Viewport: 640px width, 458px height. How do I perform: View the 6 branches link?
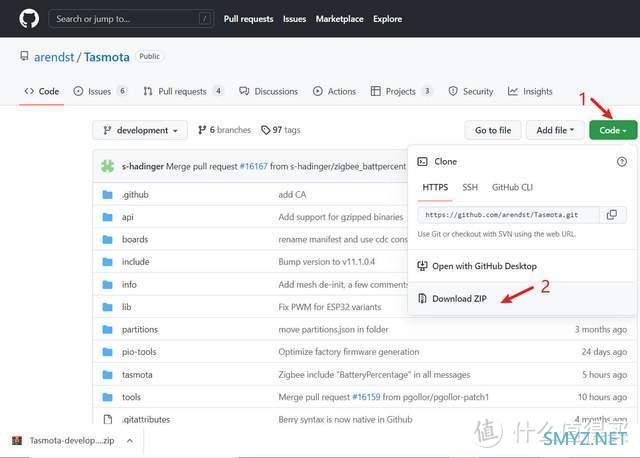coord(224,130)
